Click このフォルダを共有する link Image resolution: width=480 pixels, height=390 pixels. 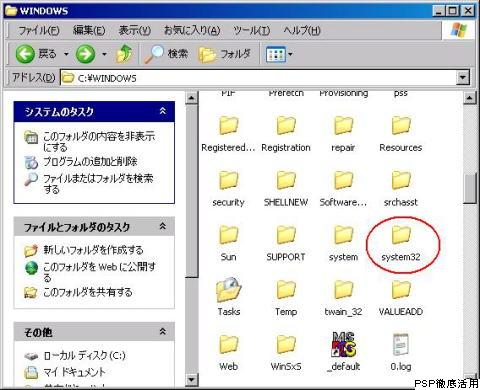[x=88, y=292]
